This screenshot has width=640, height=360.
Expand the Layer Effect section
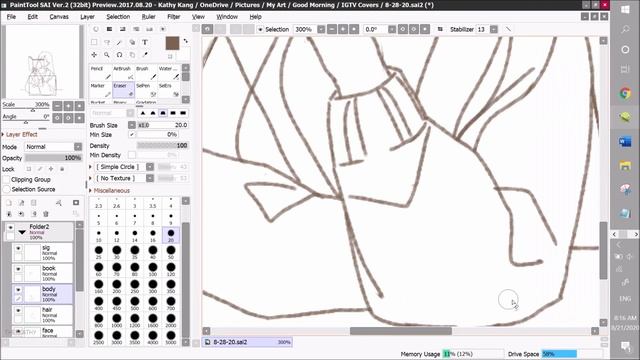20,134
